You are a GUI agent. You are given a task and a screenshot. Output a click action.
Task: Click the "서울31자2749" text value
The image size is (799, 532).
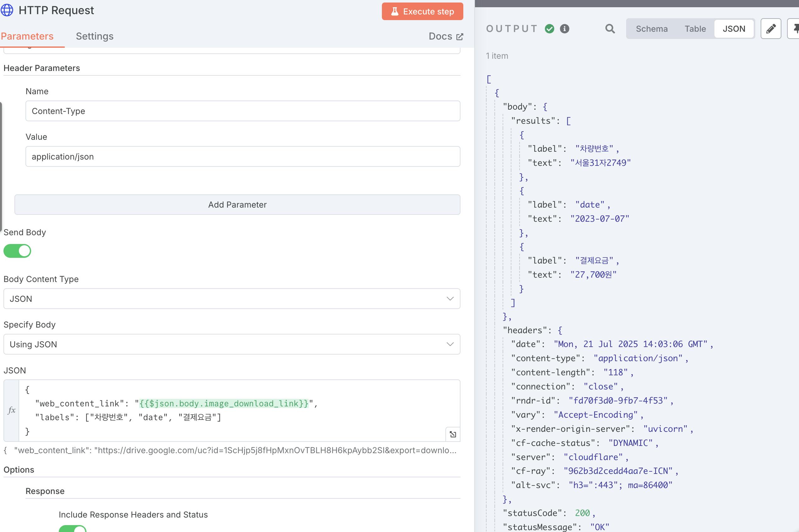coord(600,163)
